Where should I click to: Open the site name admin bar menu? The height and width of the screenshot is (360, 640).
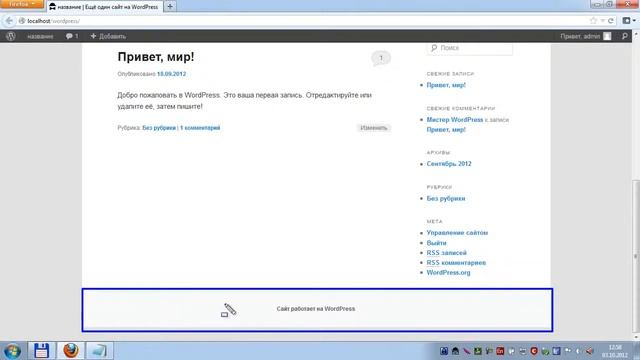click(40, 36)
